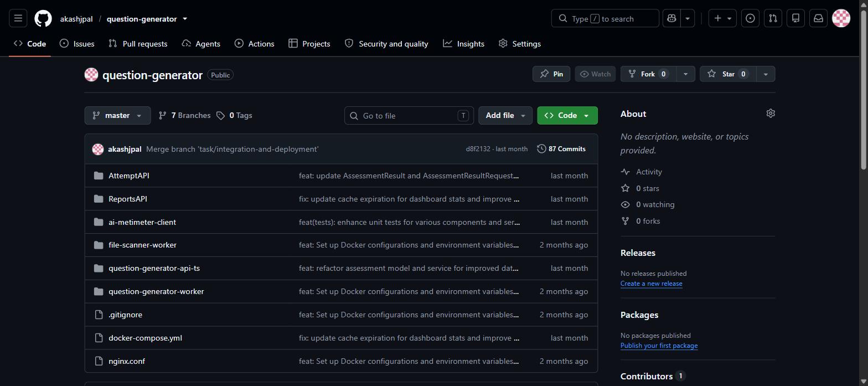868x386 pixels.
Task: Open Merge branch commit message link
Action: click(x=232, y=149)
